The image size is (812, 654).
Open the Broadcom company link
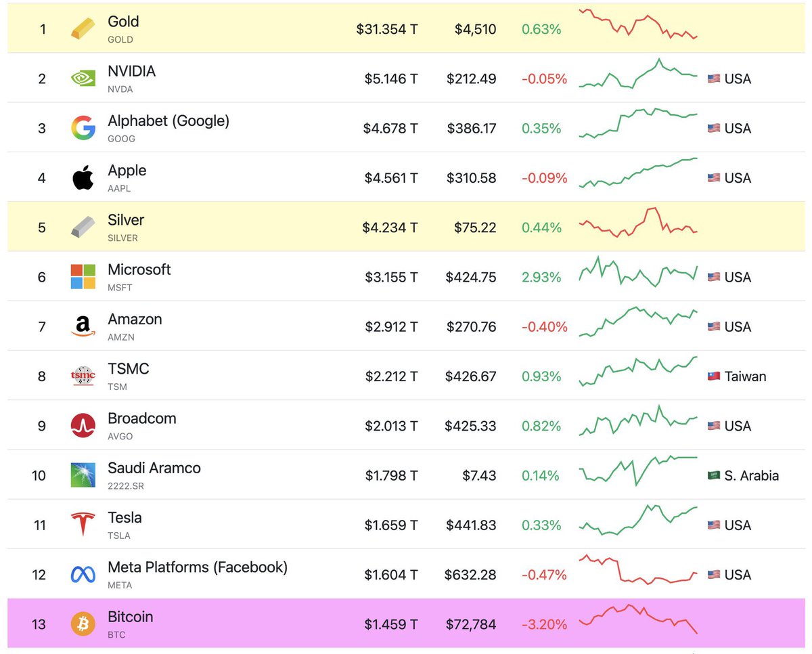(141, 418)
